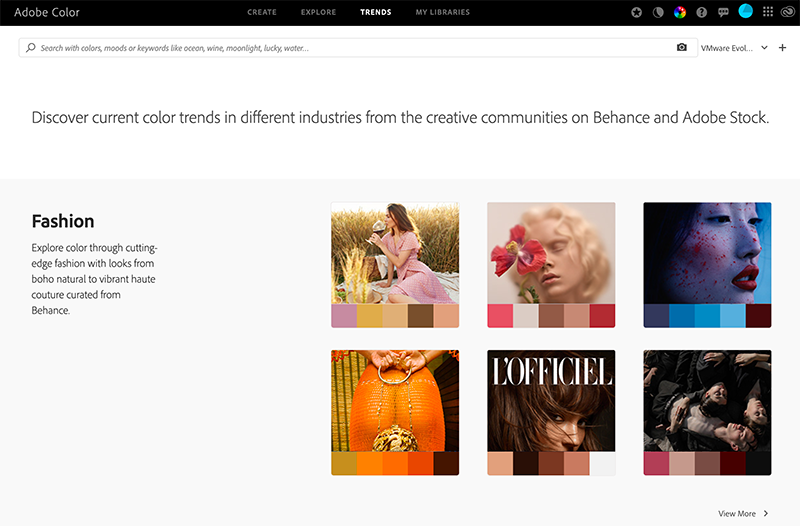Open the My Libraries tab
The width and height of the screenshot is (800, 526).
442,13
